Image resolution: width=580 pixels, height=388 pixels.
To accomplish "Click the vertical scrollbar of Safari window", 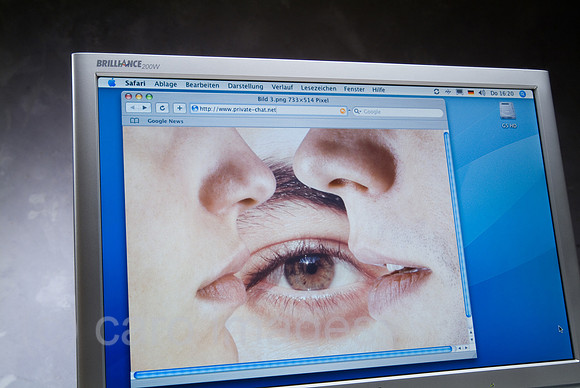I will click(457, 226).
